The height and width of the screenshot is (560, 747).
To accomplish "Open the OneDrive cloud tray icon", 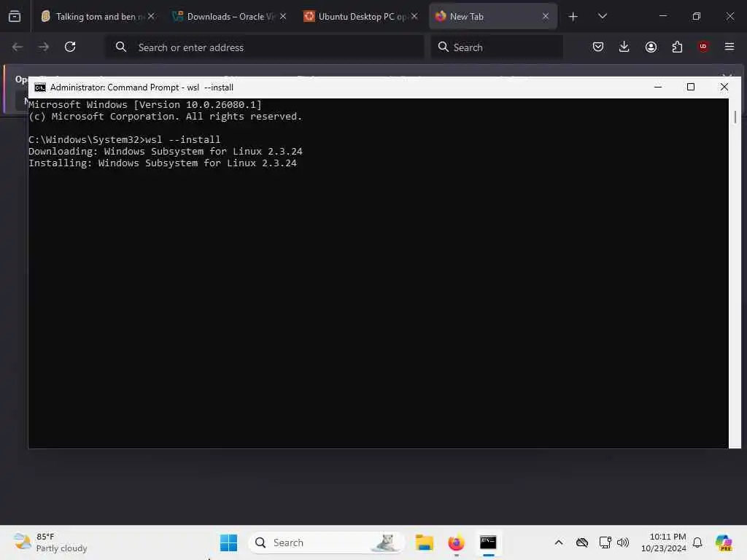I will click(x=581, y=542).
